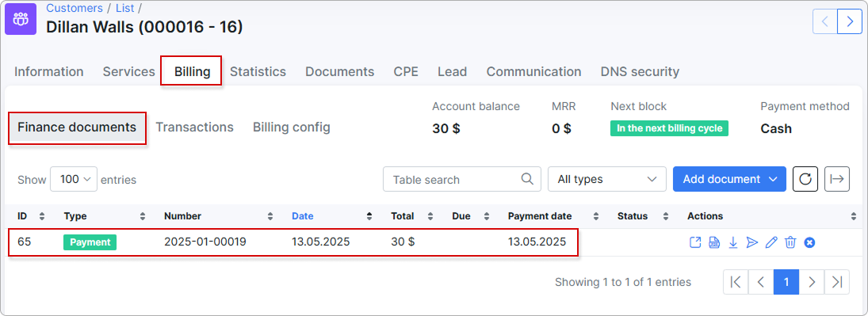This screenshot has height=316, width=868.
Task: Open payment 65 in new window
Action: [695, 242]
